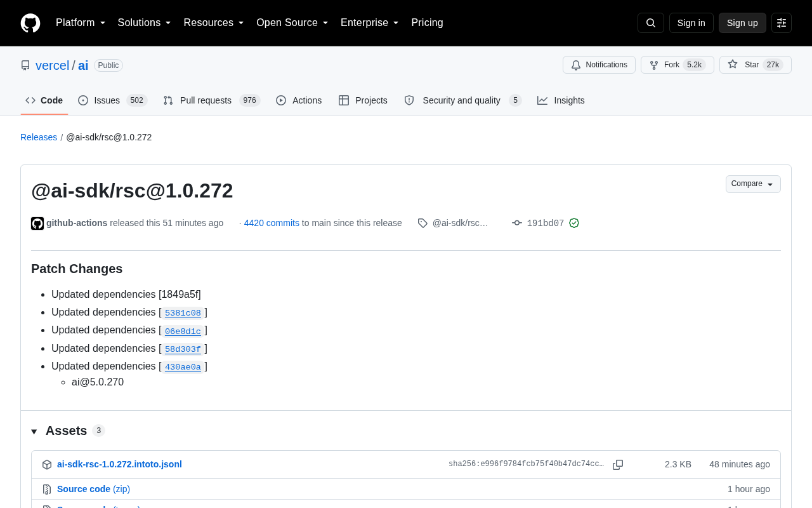
Task: Open appearance settings sliders icon
Action: tap(782, 23)
